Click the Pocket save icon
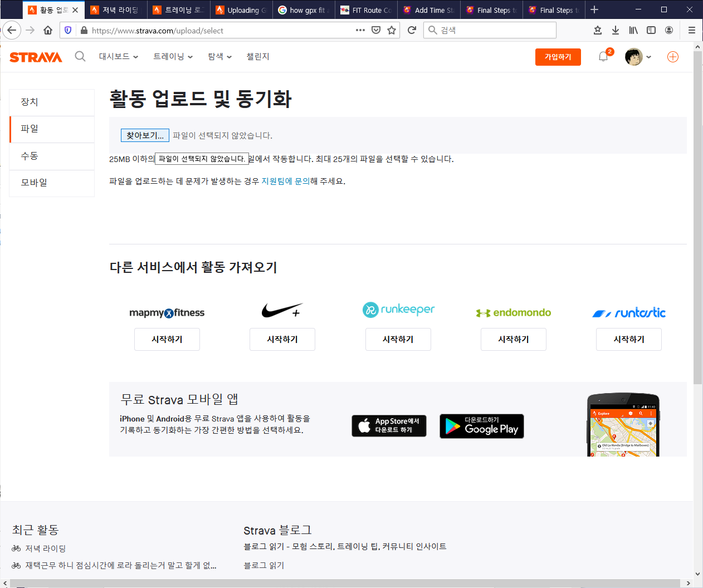 click(376, 30)
